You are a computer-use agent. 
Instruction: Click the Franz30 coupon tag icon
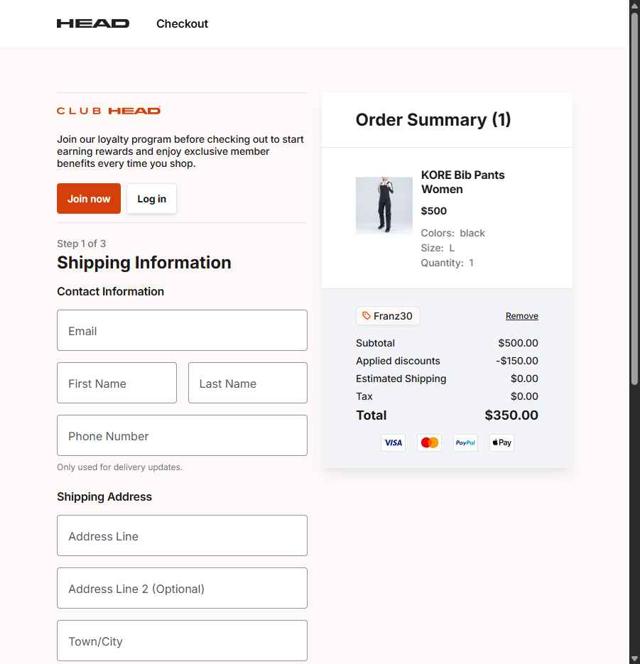tap(366, 316)
